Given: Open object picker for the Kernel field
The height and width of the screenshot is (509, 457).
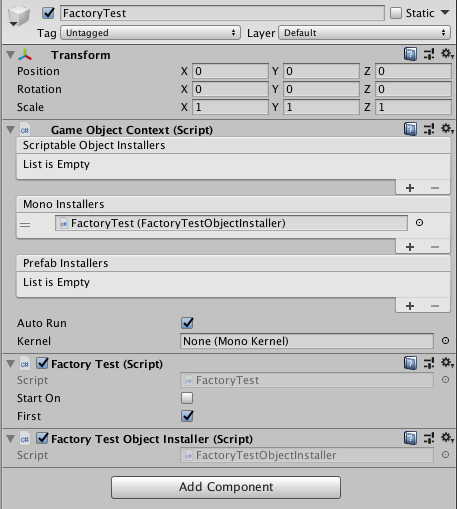Looking at the screenshot, I should pyautogui.click(x=445, y=341).
